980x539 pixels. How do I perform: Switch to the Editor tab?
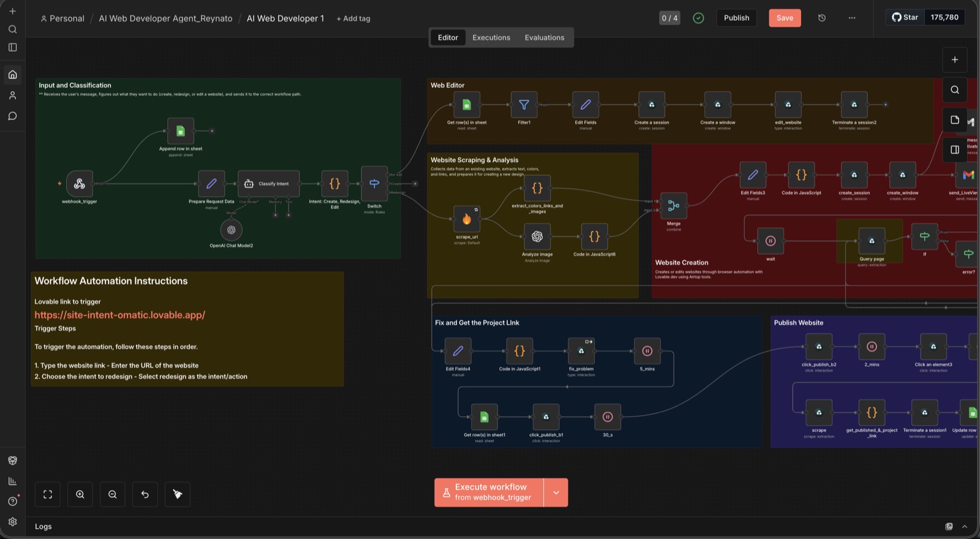pos(448,37)
